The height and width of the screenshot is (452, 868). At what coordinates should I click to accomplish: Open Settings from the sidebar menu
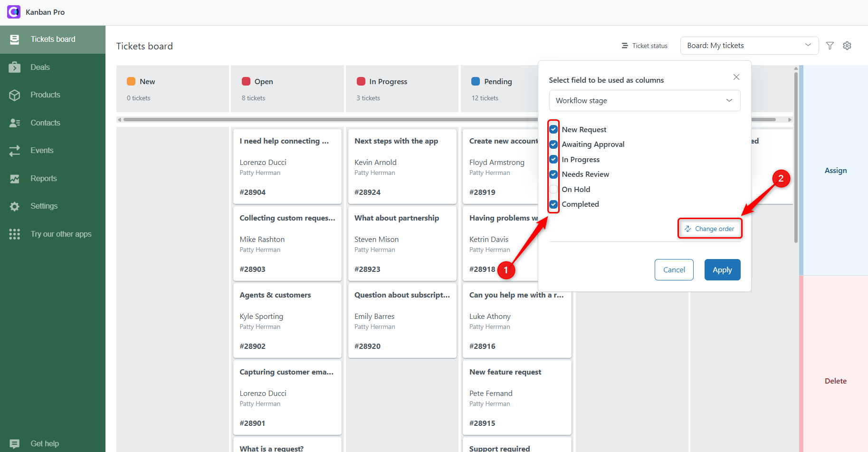[44, 206]
